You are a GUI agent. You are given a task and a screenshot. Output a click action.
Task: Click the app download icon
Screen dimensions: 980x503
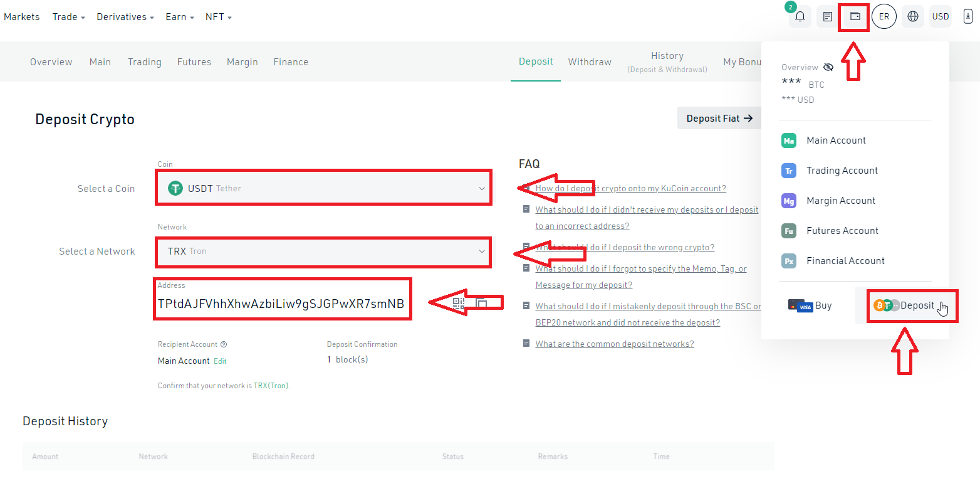pos(968,17)
